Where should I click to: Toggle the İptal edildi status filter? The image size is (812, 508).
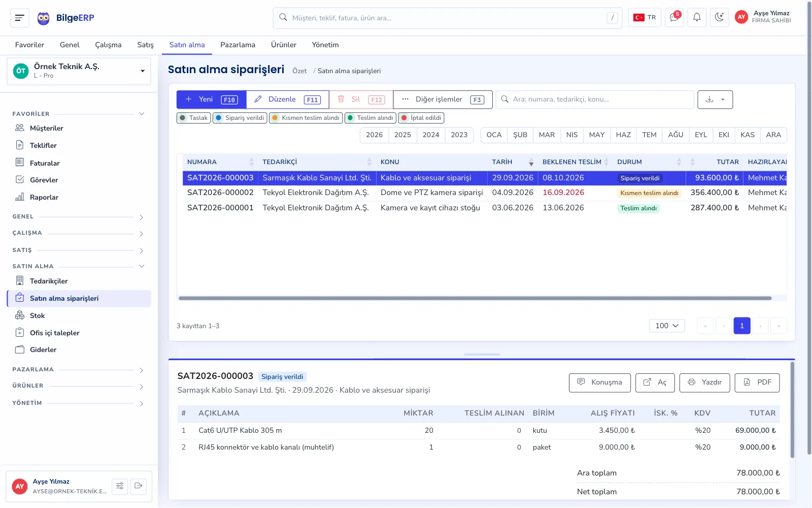click(421, 118)
